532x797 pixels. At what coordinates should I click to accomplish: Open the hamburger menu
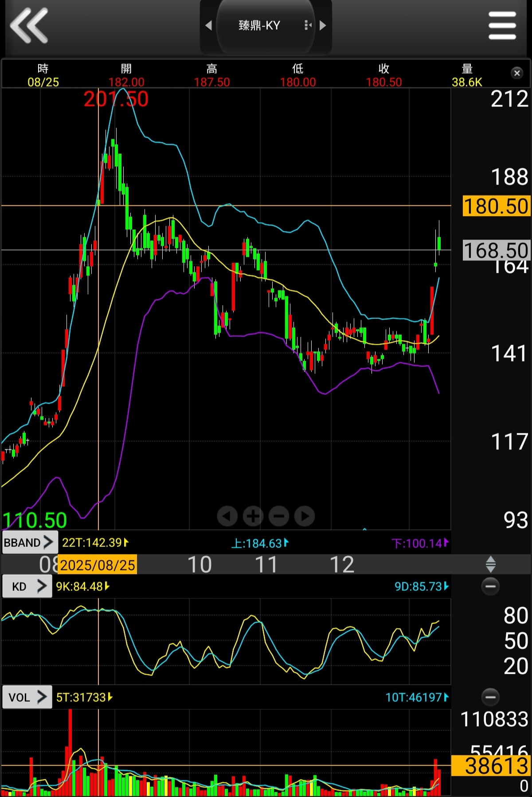502,26
